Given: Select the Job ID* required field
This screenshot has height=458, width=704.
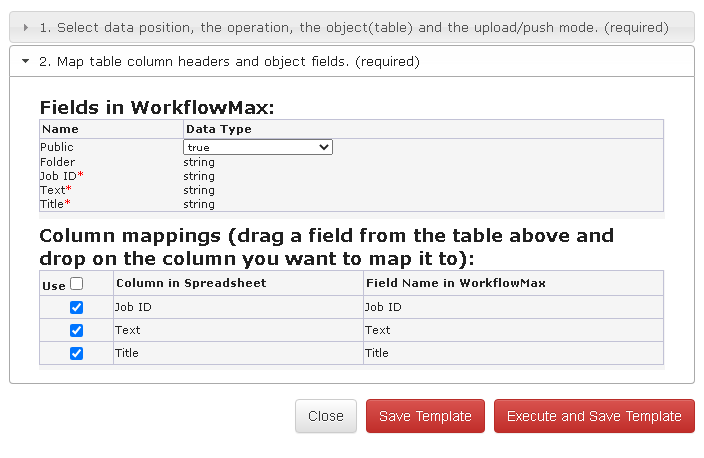Looking at the screenshot, I should point(62,176).
